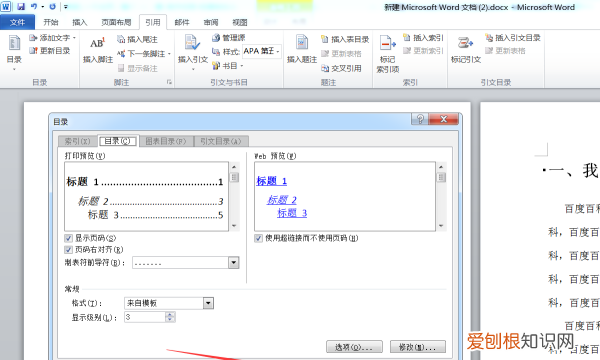Click the 插入脚注 (Insert Footnote) icon

(98, 44)
